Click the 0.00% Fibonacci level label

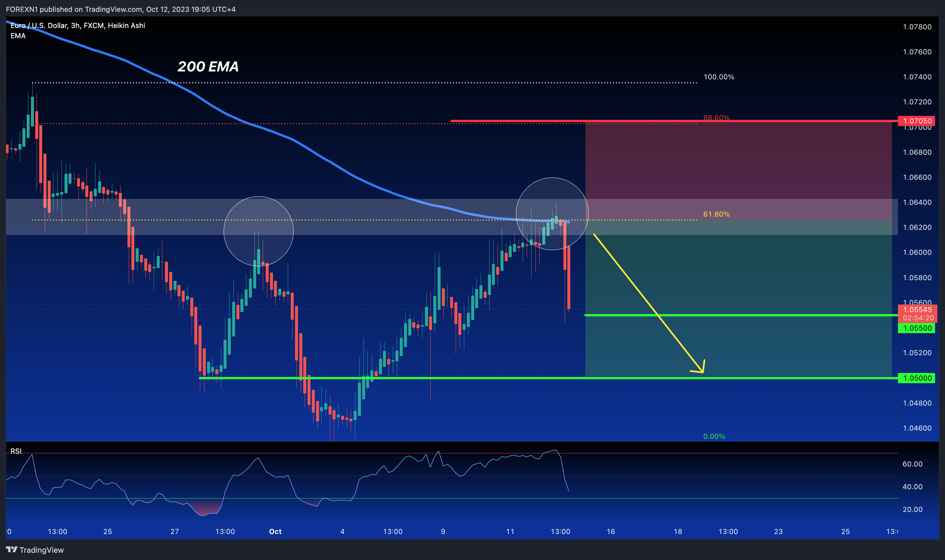point(714,437)
